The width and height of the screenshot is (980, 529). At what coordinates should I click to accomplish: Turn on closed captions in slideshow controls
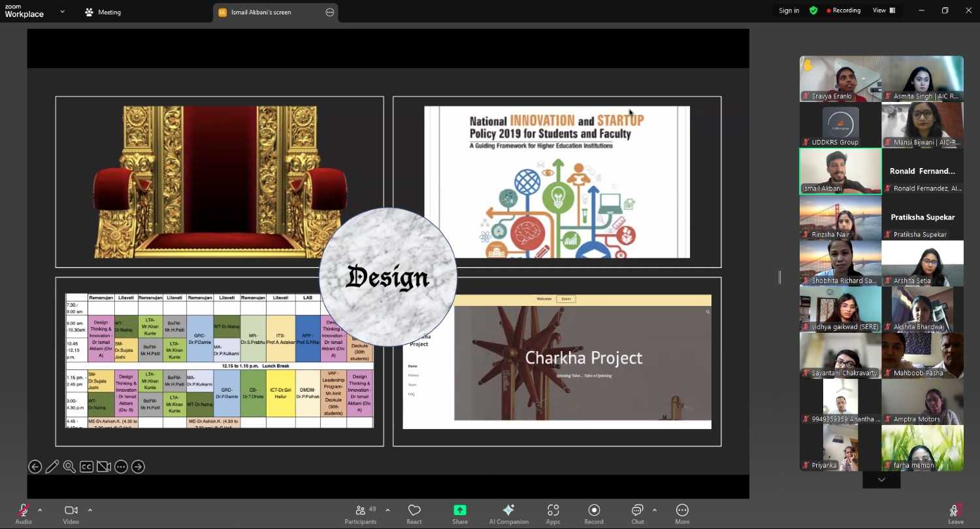(86, 467)
